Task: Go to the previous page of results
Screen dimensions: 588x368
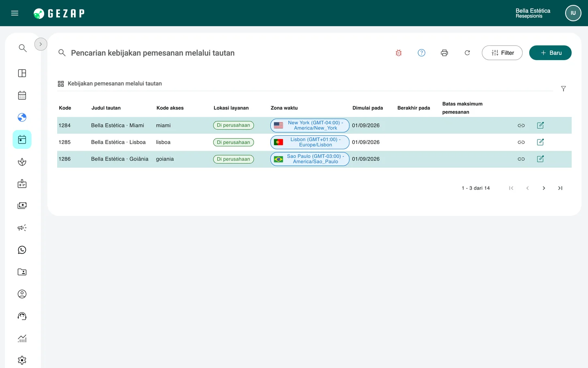Action: point(528,188)
